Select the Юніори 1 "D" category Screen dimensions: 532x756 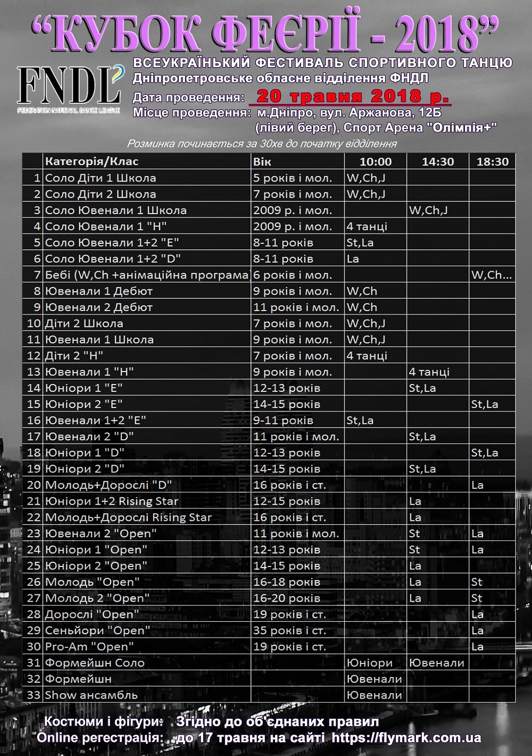[x=85, y=453]
